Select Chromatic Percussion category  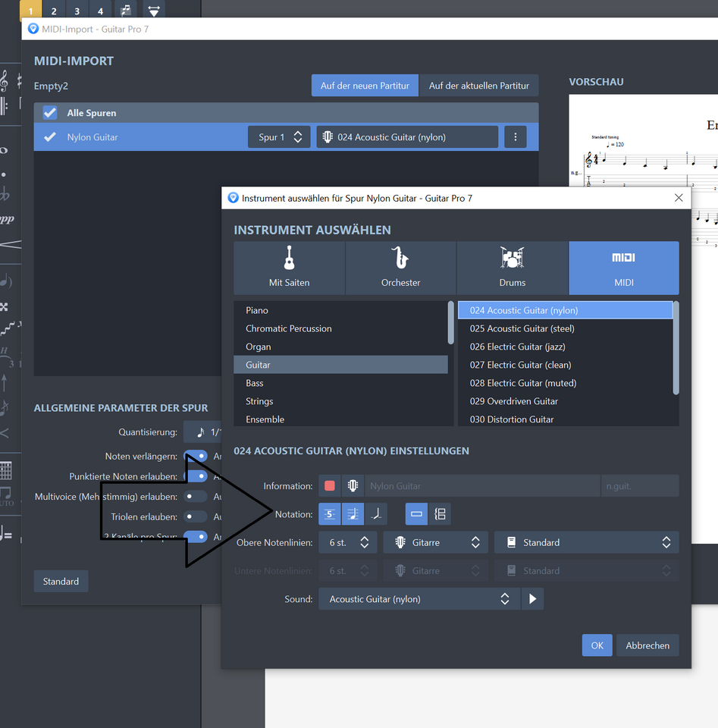click(x=340, y=328)
